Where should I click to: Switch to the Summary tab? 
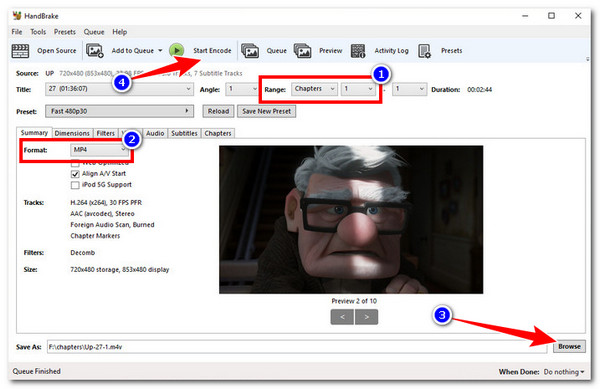34,133
